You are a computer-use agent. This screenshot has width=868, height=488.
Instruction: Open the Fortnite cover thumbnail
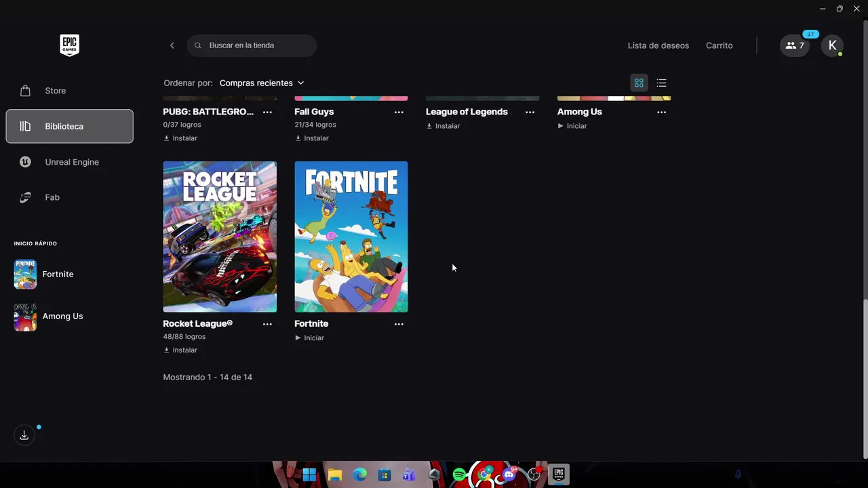tap(351, 237)
